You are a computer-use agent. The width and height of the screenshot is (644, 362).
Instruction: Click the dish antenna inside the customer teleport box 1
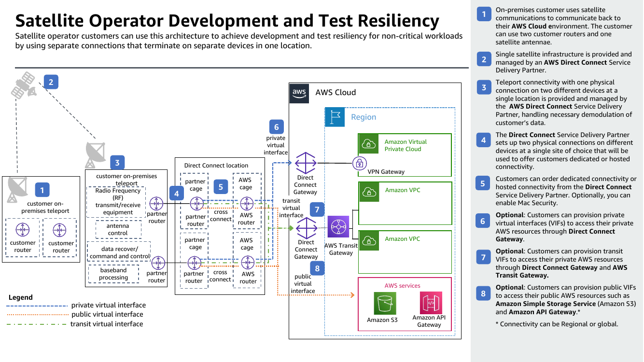(18, 189)
